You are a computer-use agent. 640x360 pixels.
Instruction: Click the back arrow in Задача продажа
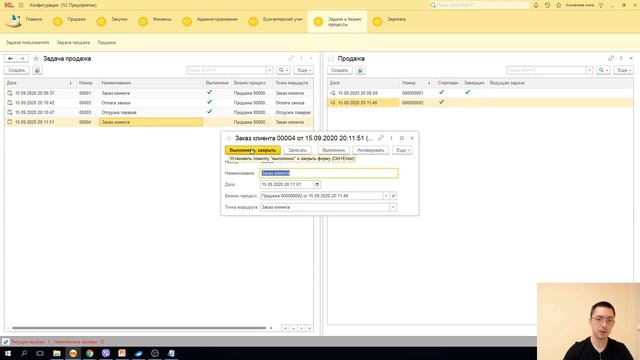coord(11,59)
